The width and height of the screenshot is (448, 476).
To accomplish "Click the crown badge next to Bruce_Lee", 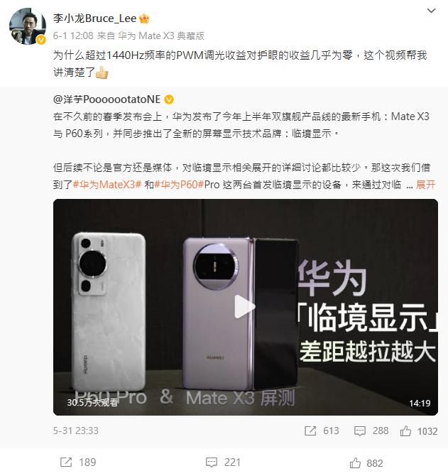I will point(144,18).
